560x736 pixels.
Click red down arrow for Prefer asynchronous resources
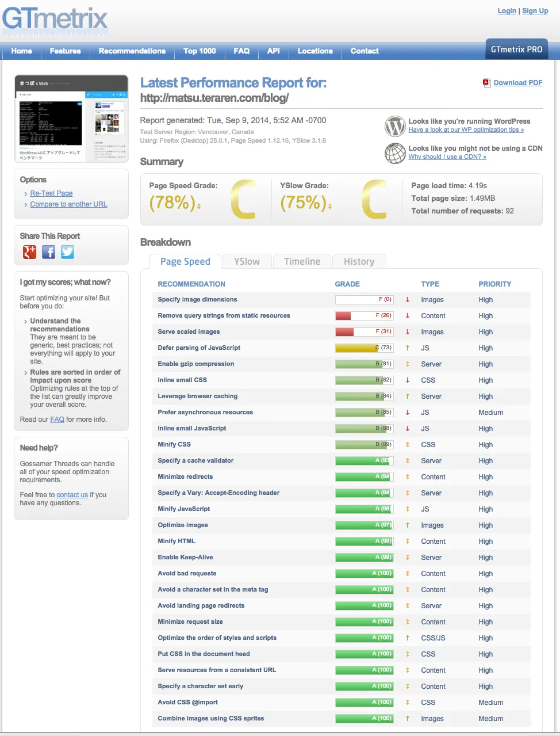408,413
